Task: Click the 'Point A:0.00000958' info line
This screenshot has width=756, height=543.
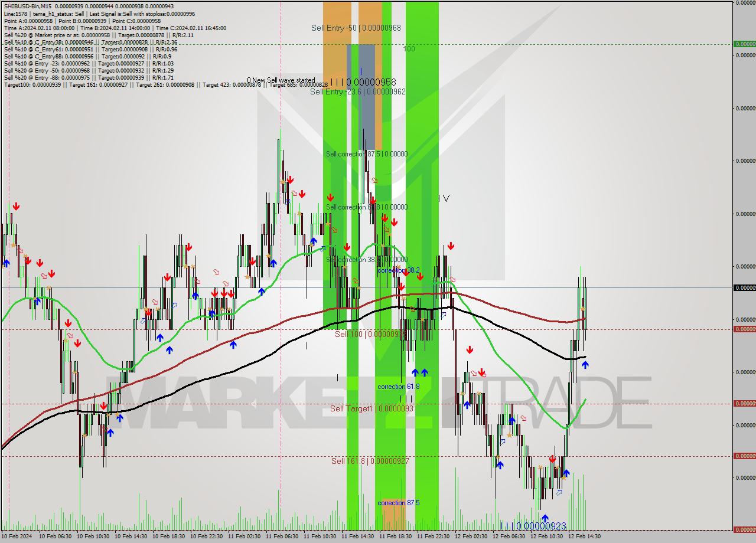Action: pyautogui.click(x=82, y=21)
